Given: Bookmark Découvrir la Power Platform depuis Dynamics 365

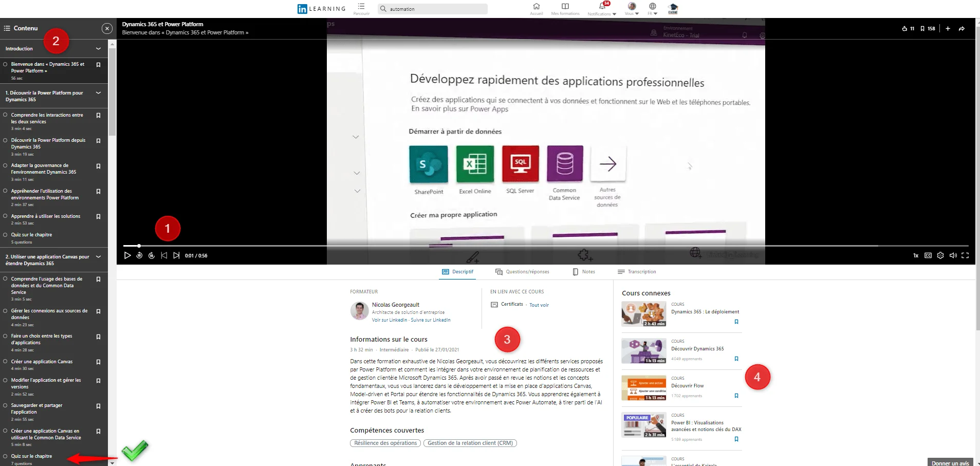Looking at the screenshot, I should [x=98, y=141].
